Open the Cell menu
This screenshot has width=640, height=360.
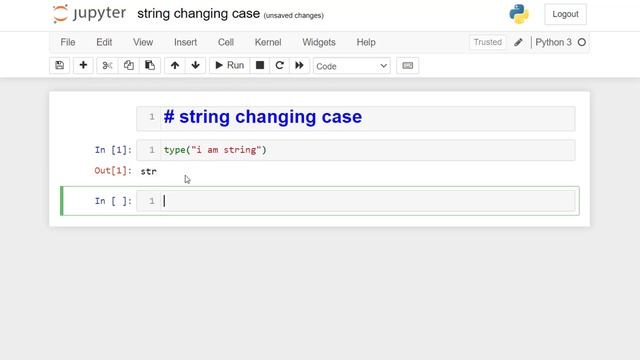(x=226, y=42)
